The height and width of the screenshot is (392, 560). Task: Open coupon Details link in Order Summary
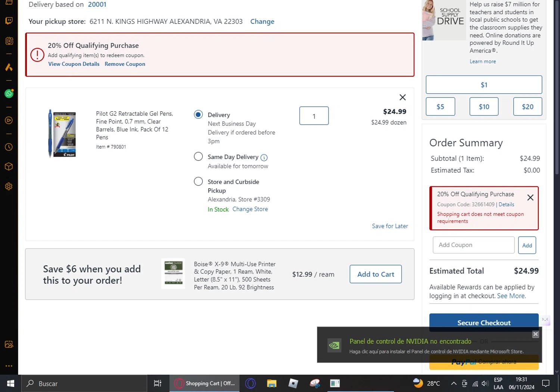(x=506, y=204)
